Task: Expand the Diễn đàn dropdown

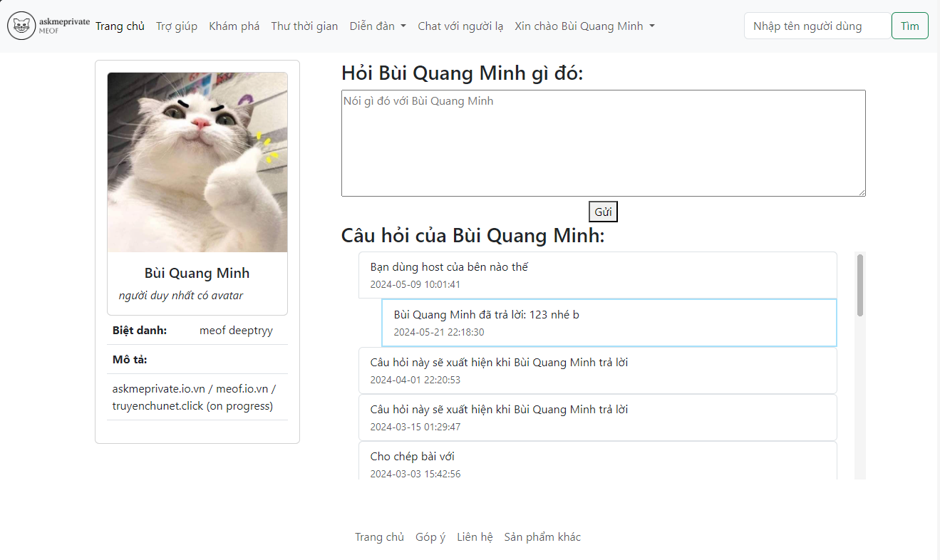Action: [x=378, y=26]
